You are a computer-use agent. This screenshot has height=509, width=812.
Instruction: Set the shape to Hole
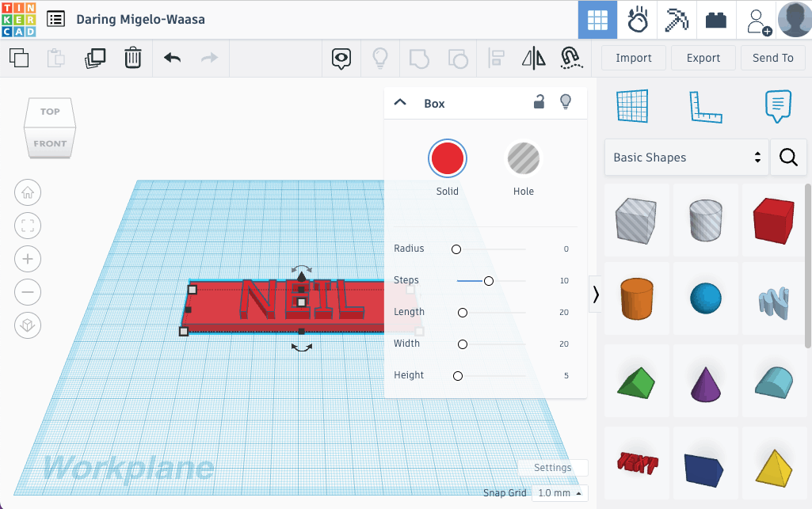tap(523, 159)
